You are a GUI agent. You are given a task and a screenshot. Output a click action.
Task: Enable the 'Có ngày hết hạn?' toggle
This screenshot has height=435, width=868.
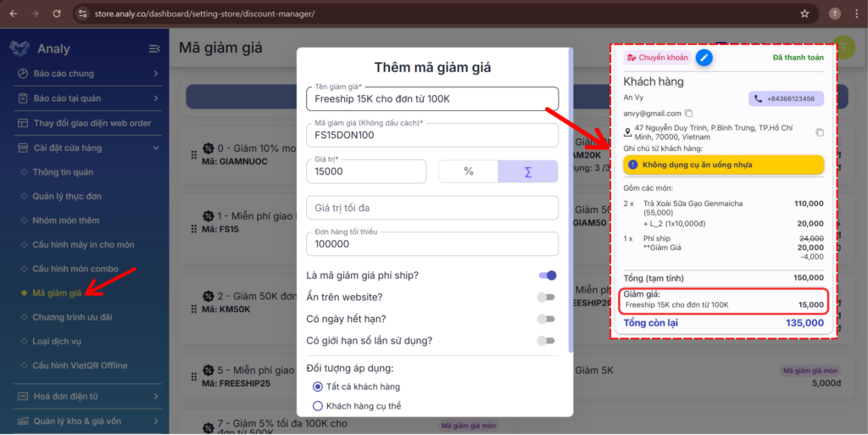547,319
